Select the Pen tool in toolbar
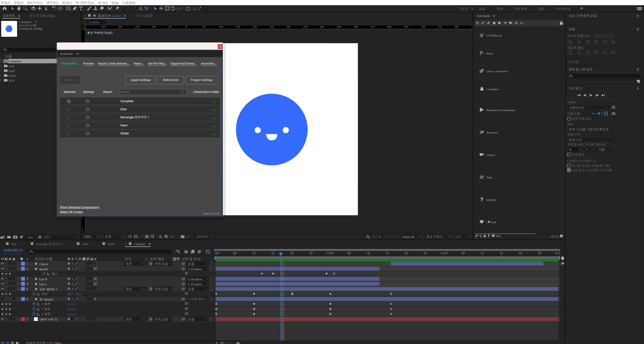Image resolution: width=644 pixels, height=344 pixels. coord(75,9)
